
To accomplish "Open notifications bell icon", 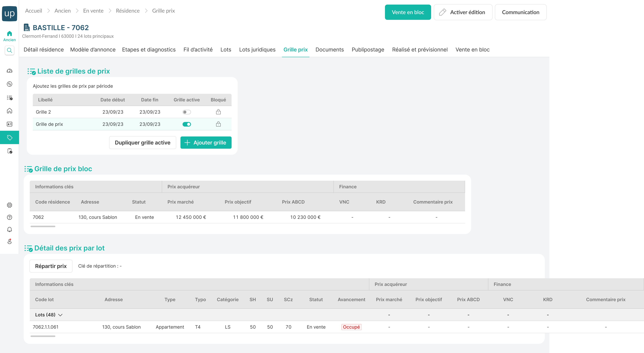I will point(10,229).
